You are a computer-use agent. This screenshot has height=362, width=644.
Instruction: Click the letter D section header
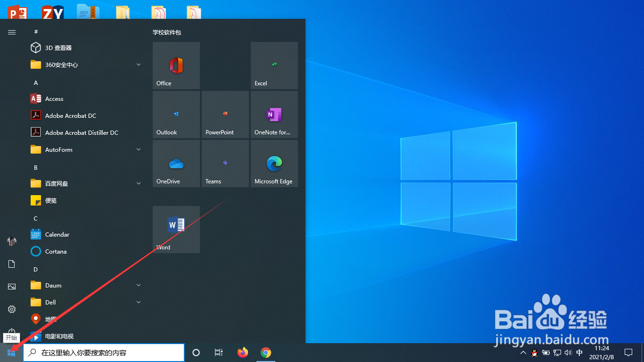(36, 269)
